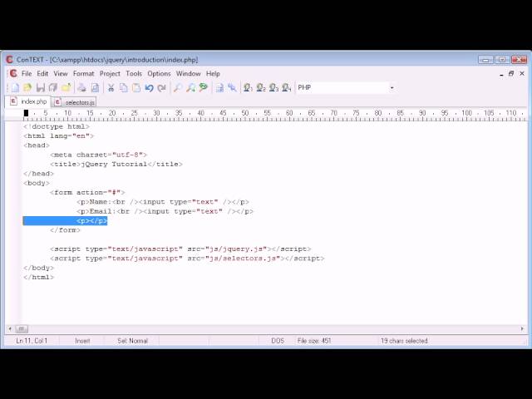Print the document with the printer icon

pyautogui.click(x=81, y=88)
